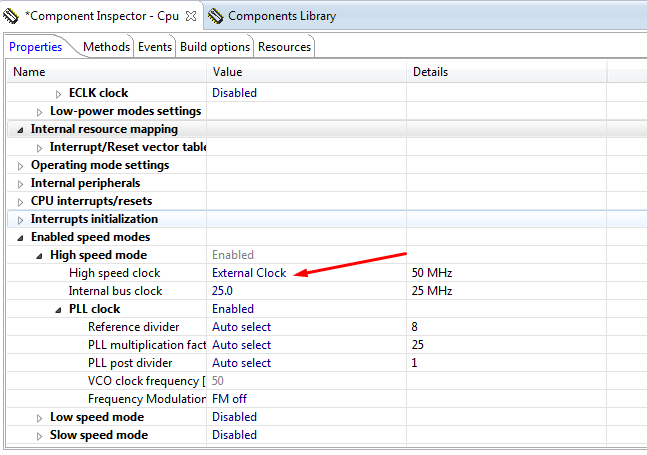Expand Operating mode settings
The image size is (647, 455).
pyautogui.click(x=21, y=166)
